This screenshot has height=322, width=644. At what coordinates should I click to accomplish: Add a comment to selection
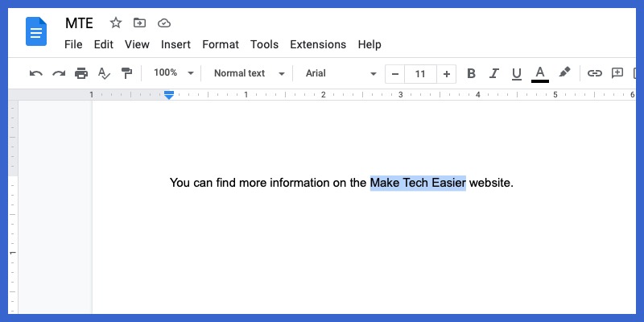[x=617, y=73]
